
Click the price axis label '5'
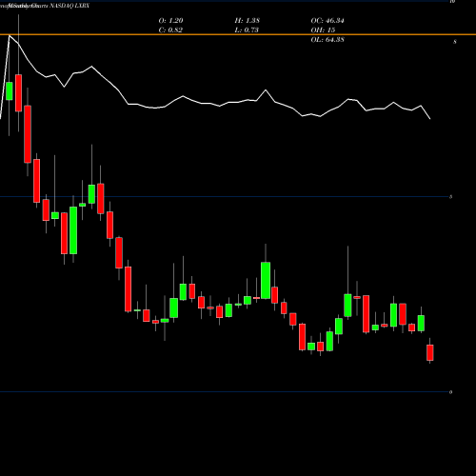click(450, 197)
